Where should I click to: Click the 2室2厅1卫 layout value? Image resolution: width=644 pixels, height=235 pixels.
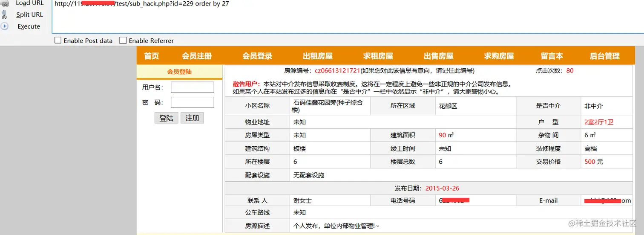click(599, 122)
